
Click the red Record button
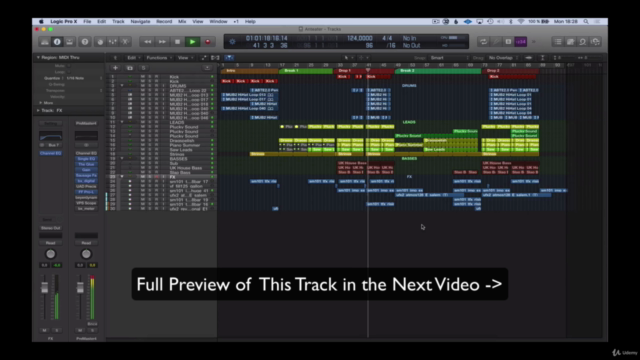[207, 42]
